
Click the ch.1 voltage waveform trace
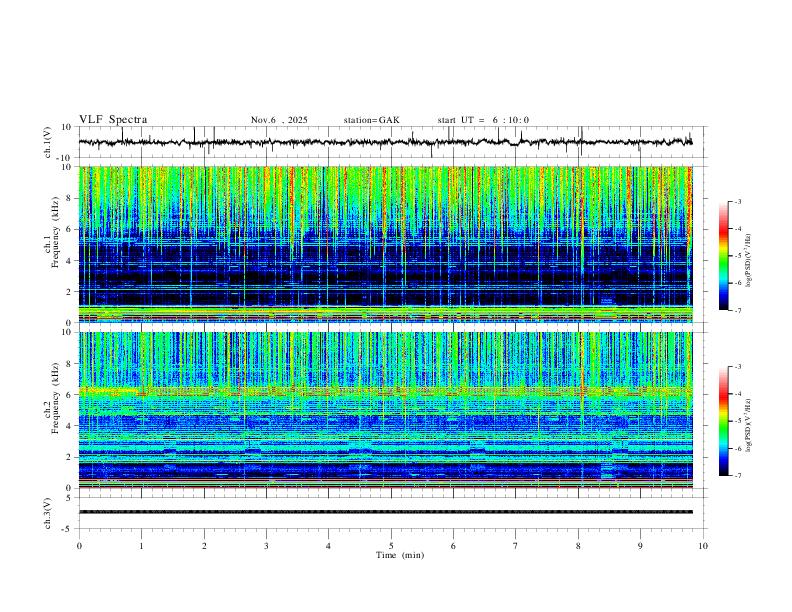385,142
